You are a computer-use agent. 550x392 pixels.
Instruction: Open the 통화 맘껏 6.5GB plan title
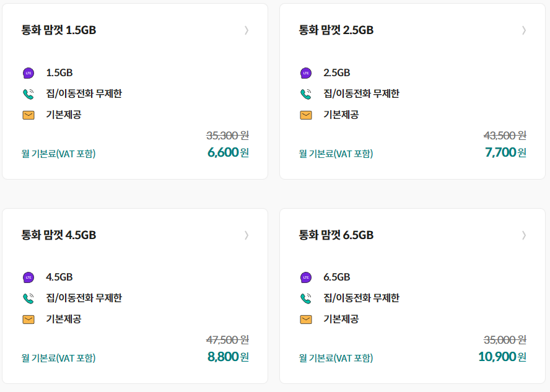(x=336, y=235)
